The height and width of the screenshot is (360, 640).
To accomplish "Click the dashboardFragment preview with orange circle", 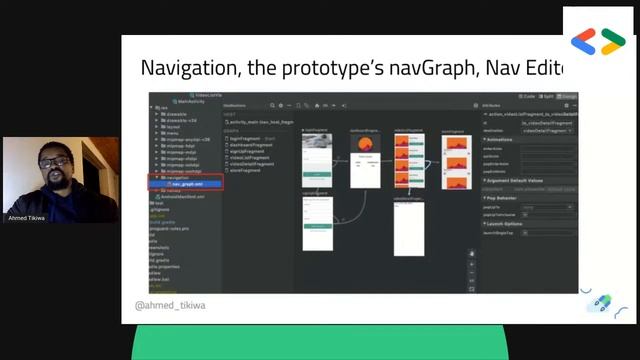I will [365, 162].
